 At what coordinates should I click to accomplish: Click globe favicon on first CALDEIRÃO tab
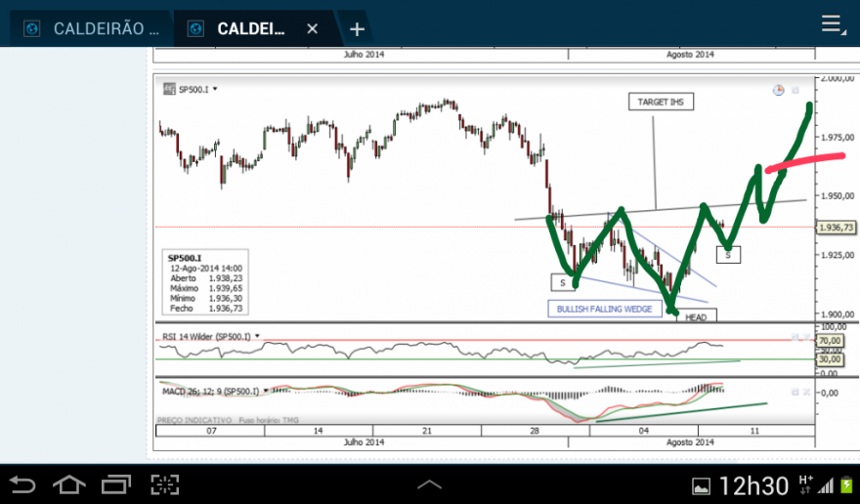(32, 28)
